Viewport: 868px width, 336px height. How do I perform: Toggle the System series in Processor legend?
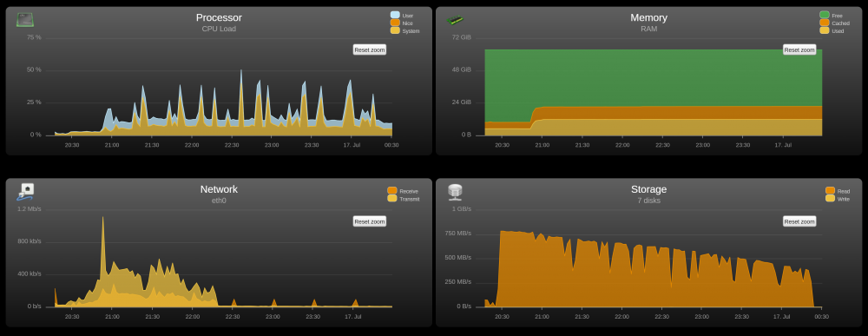tap(404, 31)
